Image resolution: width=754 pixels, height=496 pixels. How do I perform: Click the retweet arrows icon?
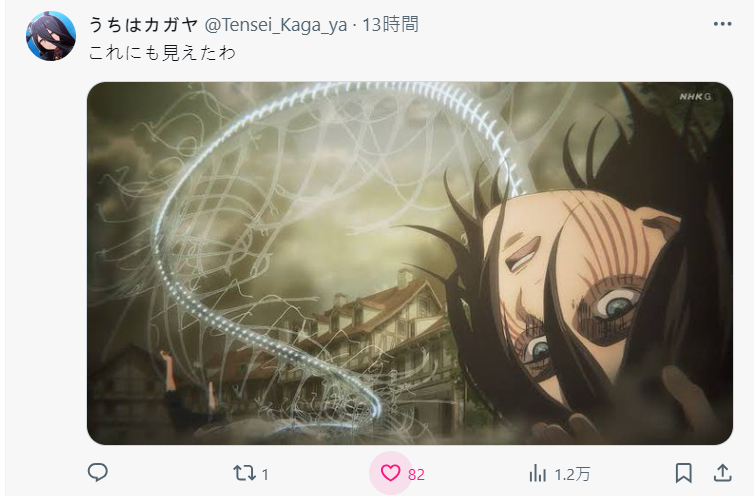244,473
